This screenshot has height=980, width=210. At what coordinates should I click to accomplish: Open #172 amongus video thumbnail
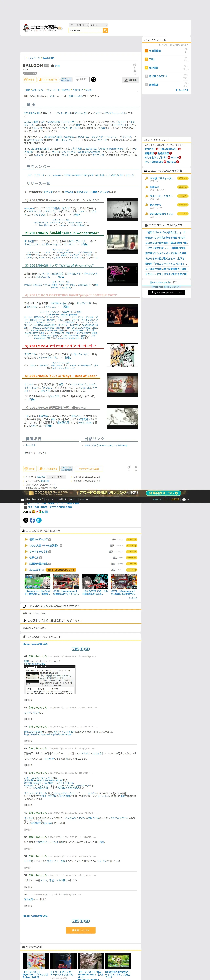(66, 582)
